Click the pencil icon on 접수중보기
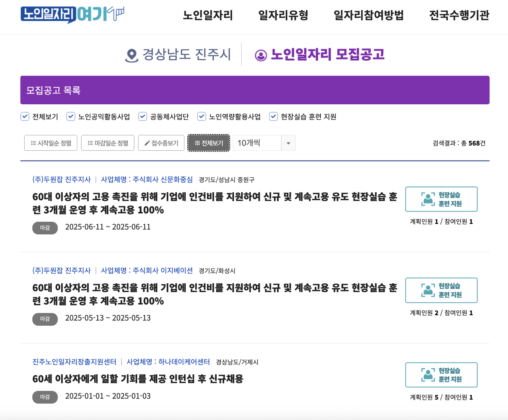508x420 pixels. coord(148,143)
